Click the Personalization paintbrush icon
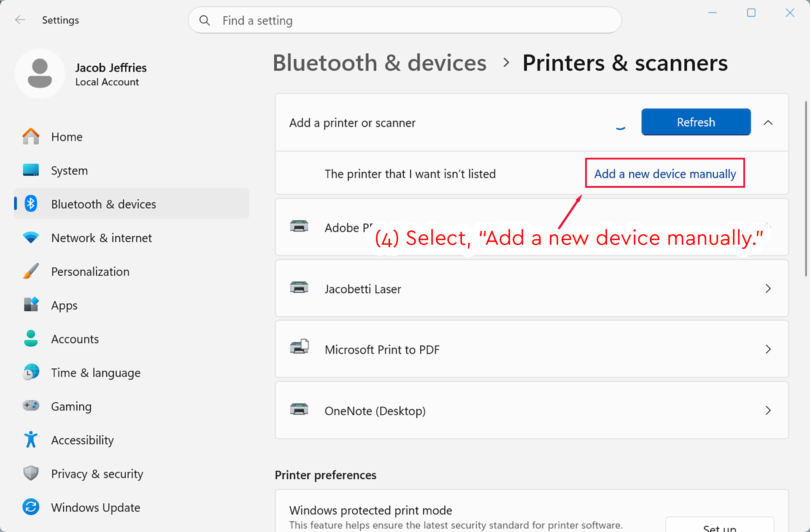Image resolution: width=810 pixels, height=532 pixels. (x=31, y=271)
